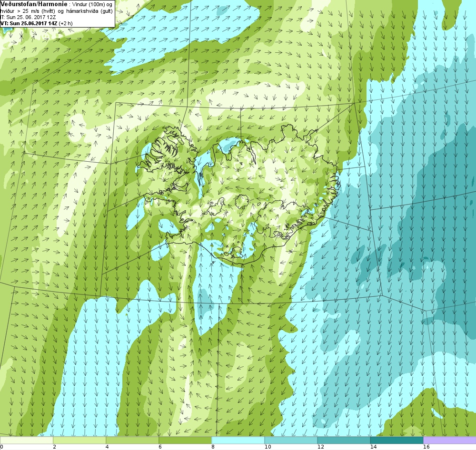
Task: Click the legend label '16'
Action: [x=426, y=447]
